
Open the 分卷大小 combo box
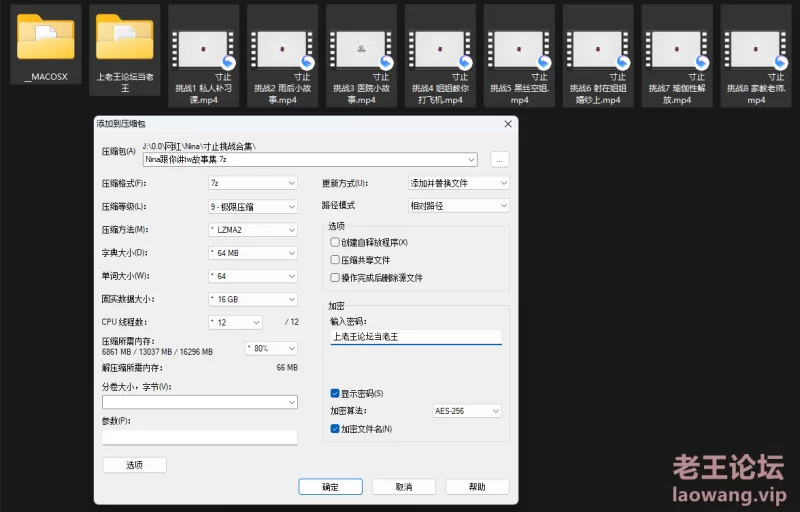[200, 402]
